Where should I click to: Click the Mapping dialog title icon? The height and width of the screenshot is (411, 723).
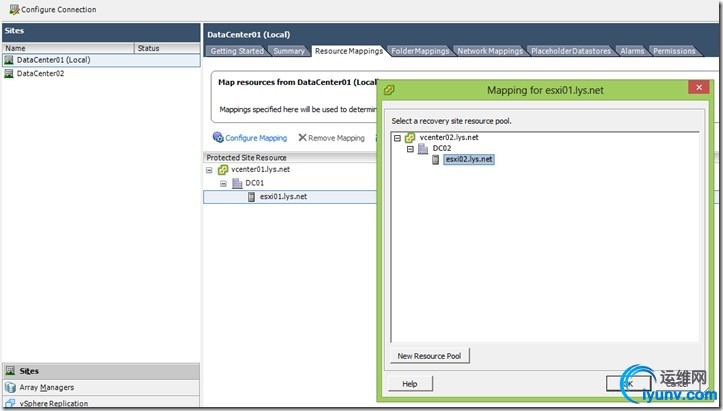pos(389,90)
